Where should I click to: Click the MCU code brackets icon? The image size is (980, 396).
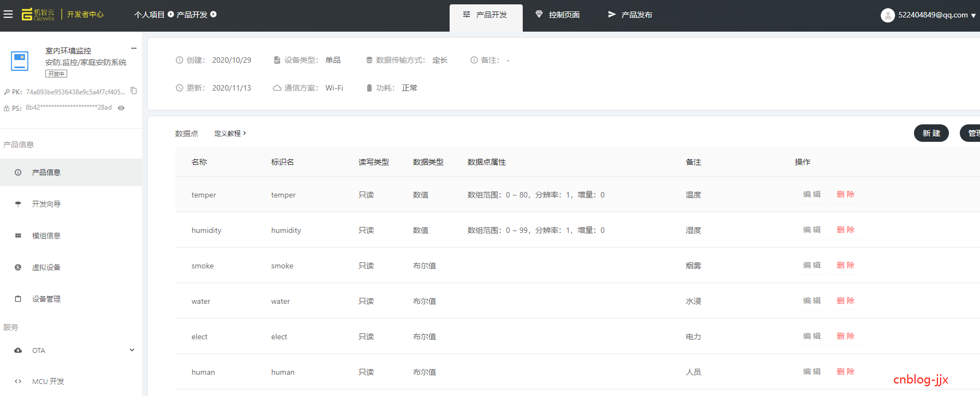(18, 381)
